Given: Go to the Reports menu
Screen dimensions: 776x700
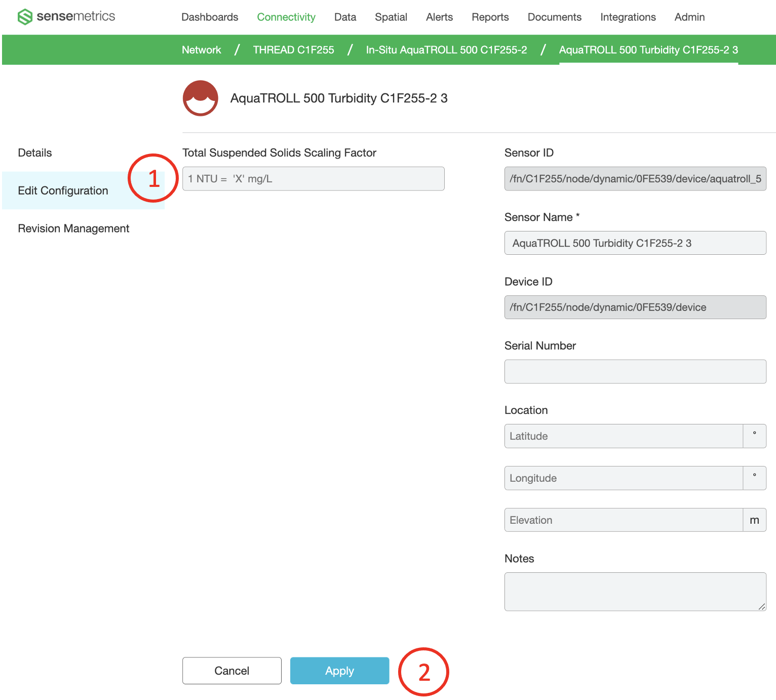Looking at the screenshot, I should (x=490, y=17).
